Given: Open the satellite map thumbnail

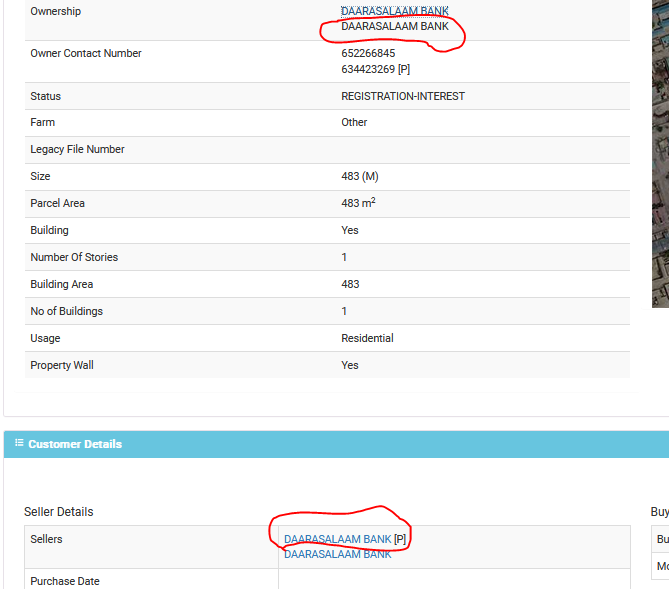Looking at the screenshot, I should coord(660,154).
